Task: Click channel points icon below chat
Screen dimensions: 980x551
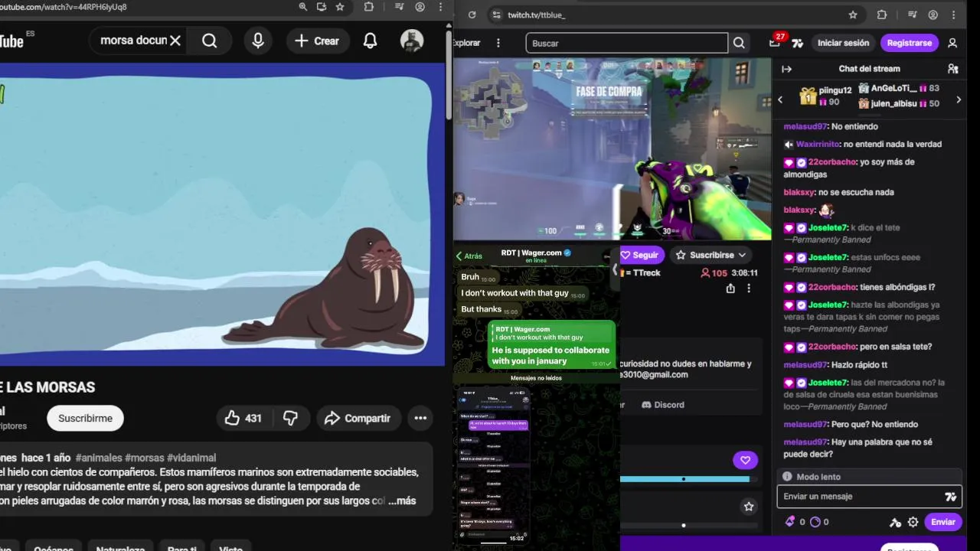Action: tap(815, 522)
